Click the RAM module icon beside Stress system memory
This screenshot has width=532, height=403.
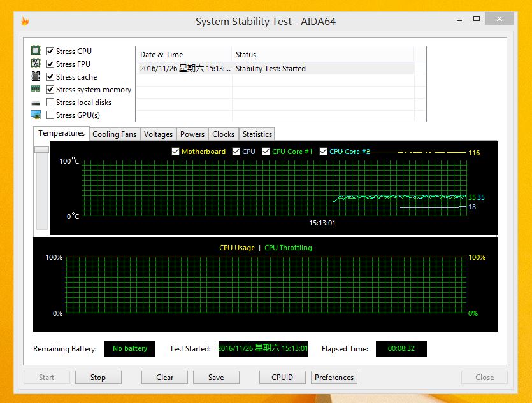point(36,88)
